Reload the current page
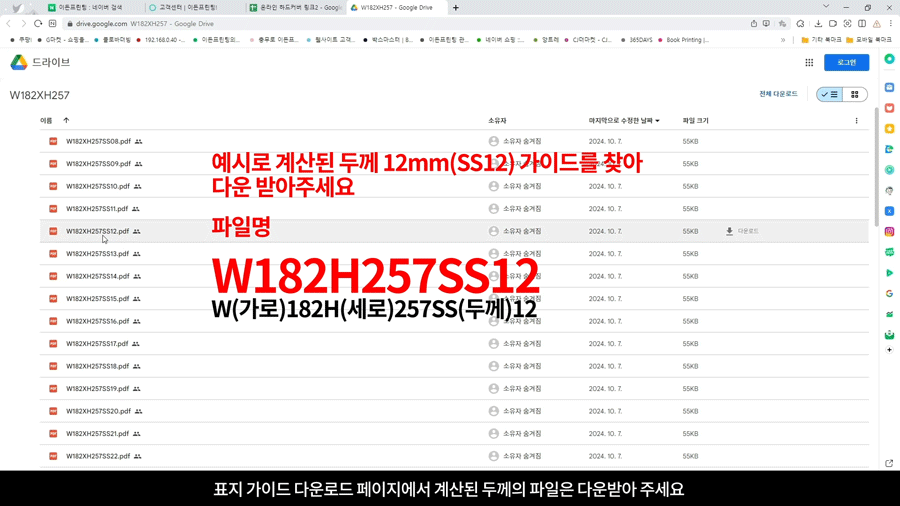 (38, 24)
